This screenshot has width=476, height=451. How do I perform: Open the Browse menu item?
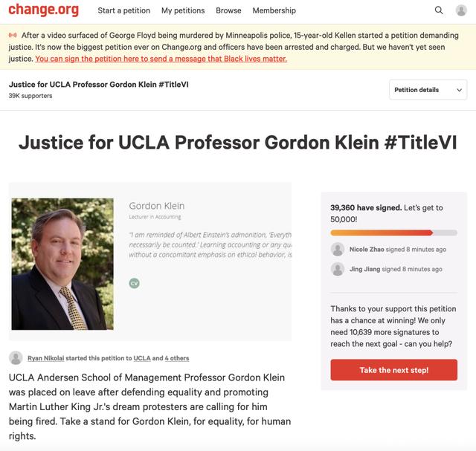tap(228, 10)
